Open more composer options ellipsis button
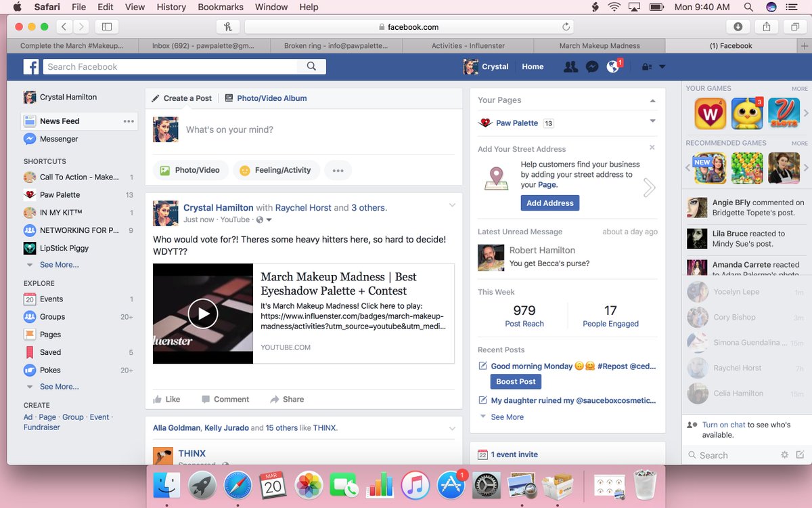Viewport: 812px width, 508px height. [x=338, y=170]
